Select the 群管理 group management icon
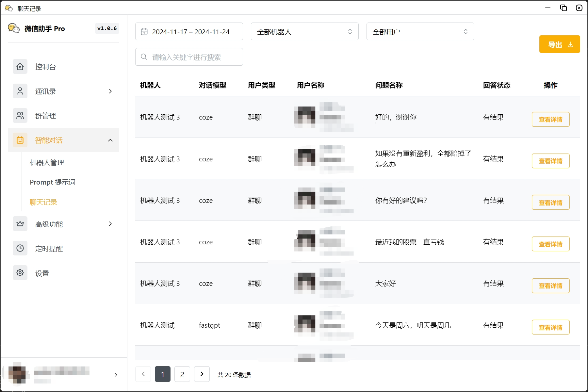 tap(20, 116)
